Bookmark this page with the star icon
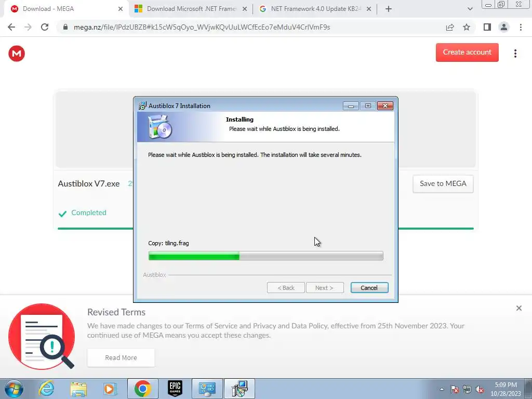Image resolution: width=532 pixels, height=399 pixels. click(467, 27)
